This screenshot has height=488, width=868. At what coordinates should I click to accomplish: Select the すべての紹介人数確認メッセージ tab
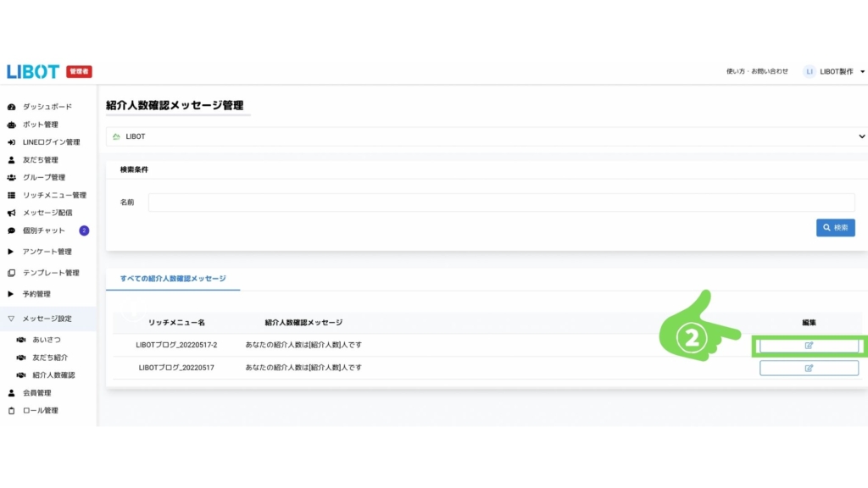[x=173, y=278]
